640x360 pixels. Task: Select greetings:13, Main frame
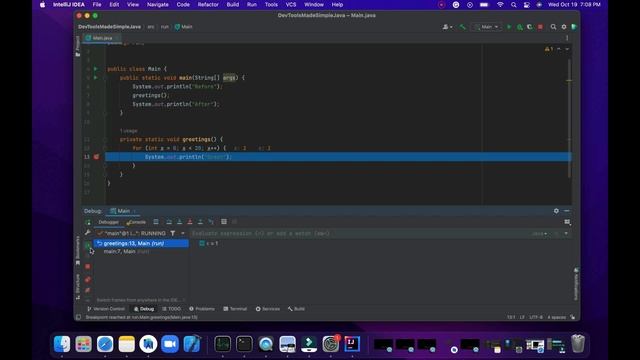[x=141, y=243]
